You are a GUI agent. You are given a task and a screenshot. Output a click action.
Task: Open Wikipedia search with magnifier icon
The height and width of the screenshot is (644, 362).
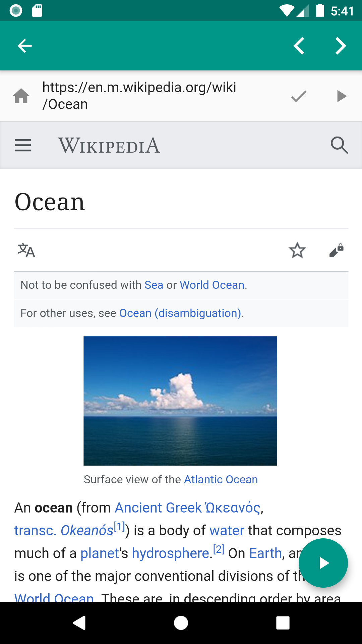click(339, 145)
